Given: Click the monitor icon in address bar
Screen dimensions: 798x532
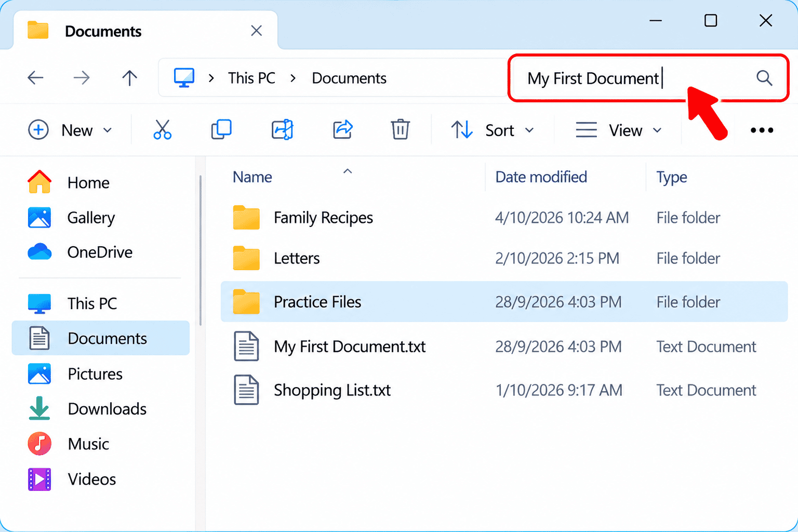Looking at the screenshot, I should coord(184,78).
